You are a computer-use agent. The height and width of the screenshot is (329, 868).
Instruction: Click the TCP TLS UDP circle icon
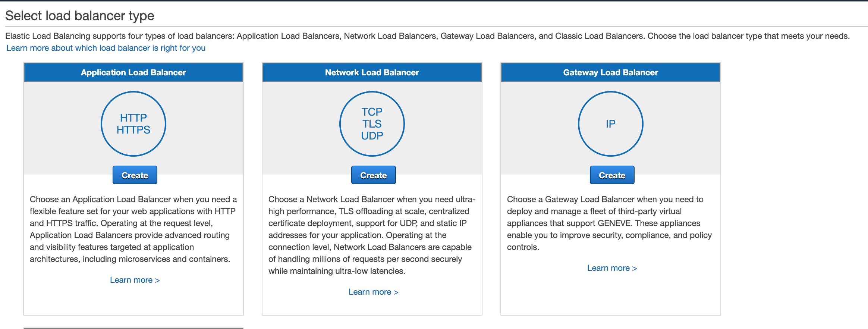coord(372,124)
